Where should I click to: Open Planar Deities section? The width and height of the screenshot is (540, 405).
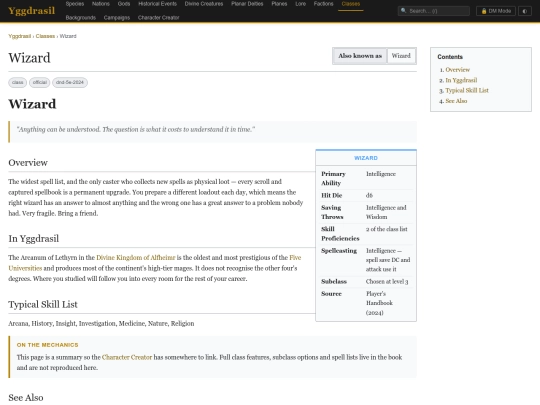tap(247, 4)
